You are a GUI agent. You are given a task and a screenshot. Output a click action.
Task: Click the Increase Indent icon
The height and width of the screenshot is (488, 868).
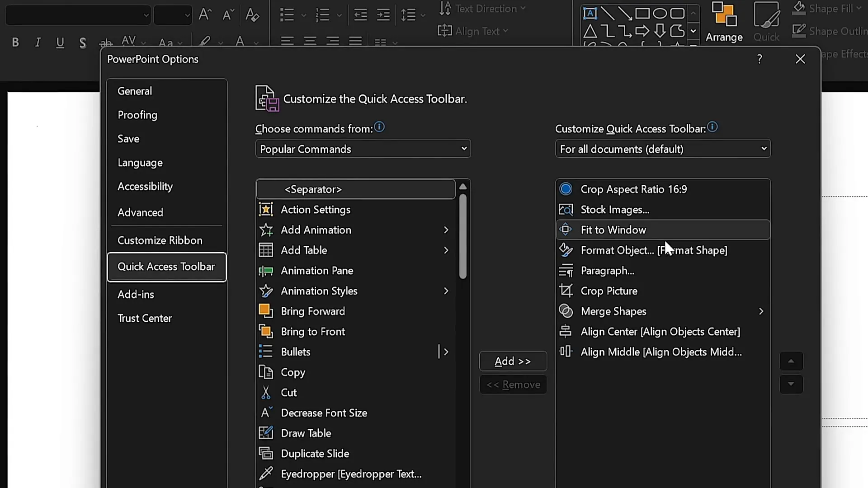(x=383, y=14)
